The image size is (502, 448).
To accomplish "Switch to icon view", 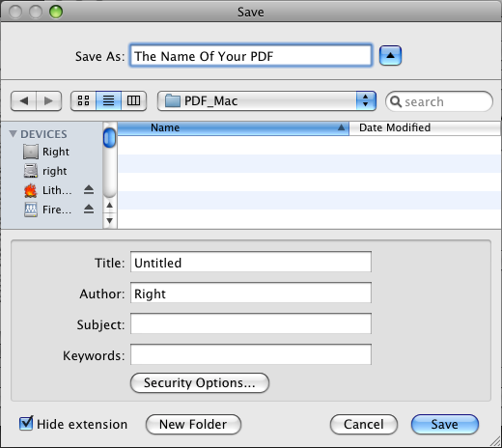I will (x=83, y=101).
